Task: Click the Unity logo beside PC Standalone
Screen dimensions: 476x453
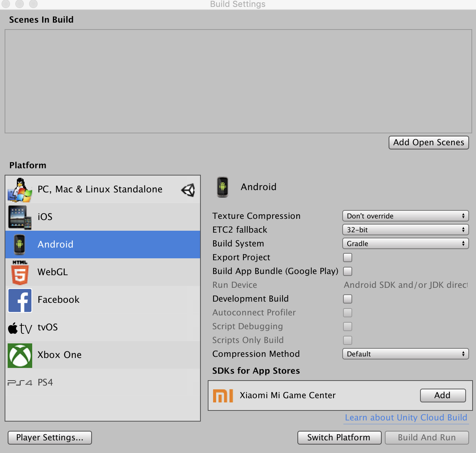Action: coord(188,190)
